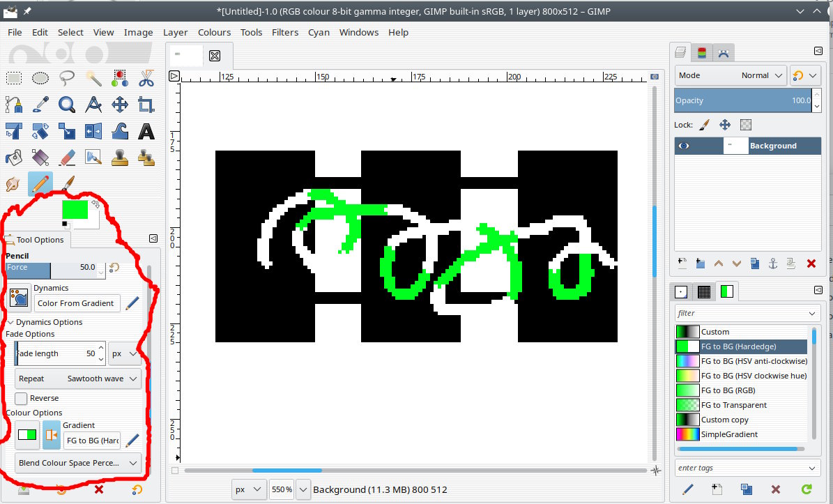The height and width of the screenshot is (504, 833).
Task: Edit the Color From Gradient dynamics pencil
Action: point(132,303)
